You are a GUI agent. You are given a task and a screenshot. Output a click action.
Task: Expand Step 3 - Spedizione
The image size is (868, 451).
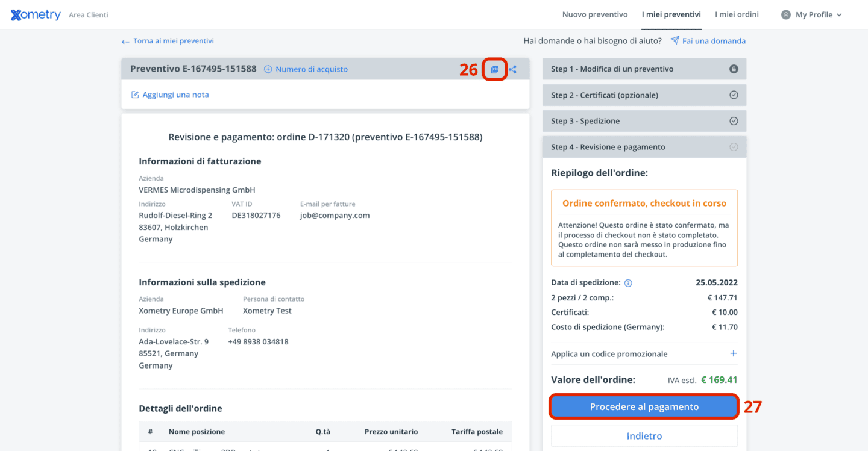click(x=644, y=121)
